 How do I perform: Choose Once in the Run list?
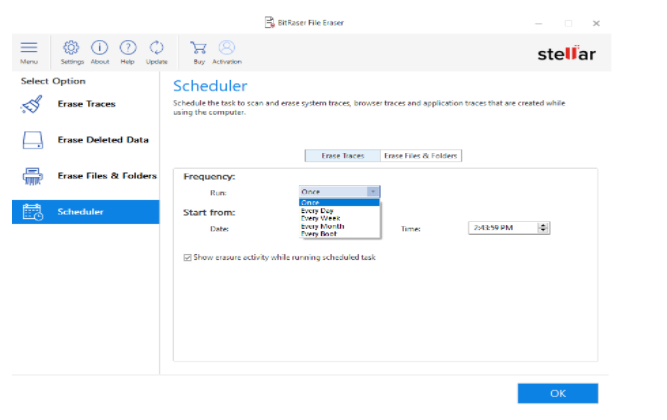click(x=339, y=203)
